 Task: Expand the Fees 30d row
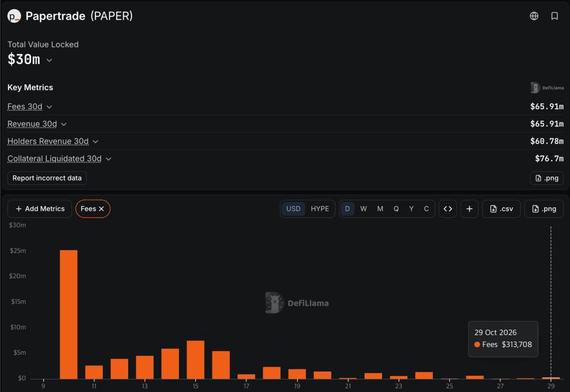pos(49,107)
